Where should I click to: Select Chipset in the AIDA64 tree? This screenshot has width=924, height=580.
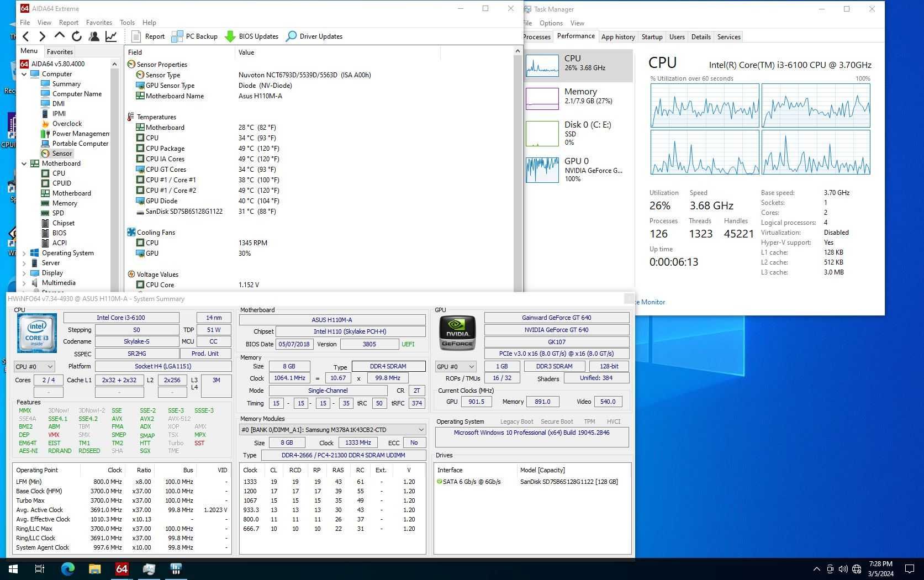[x=63, y=223]
